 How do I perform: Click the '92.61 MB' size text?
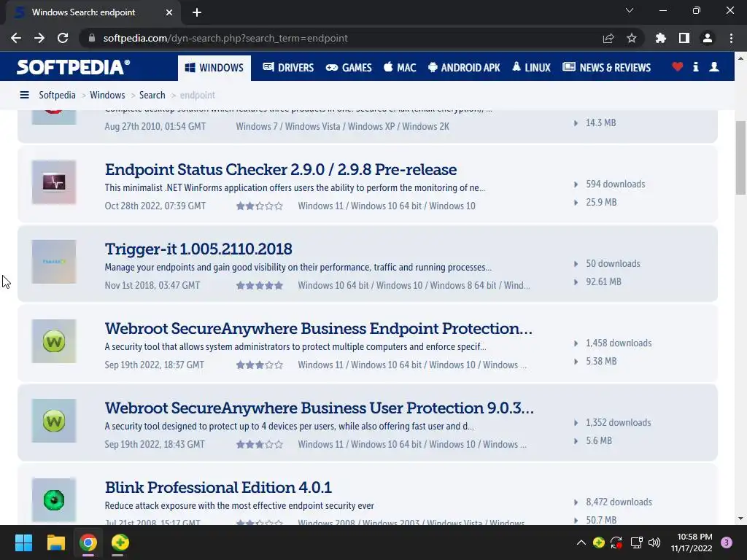point(603,282)
